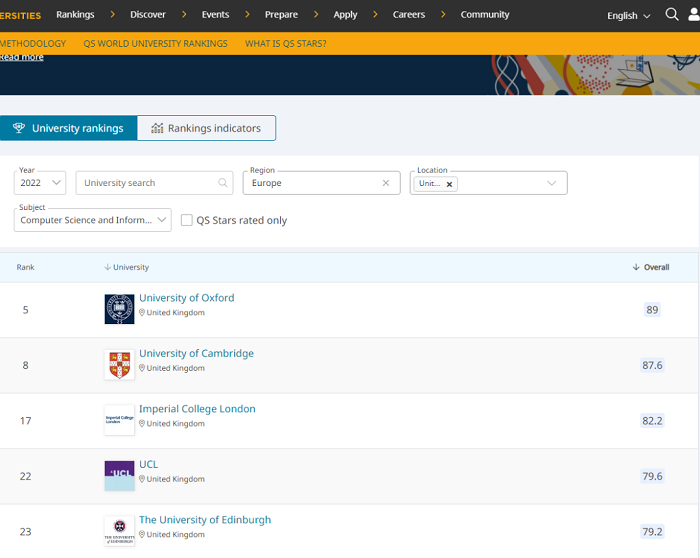Click the UCL purple logo
The image size is (700, 558).
[119, 476]
